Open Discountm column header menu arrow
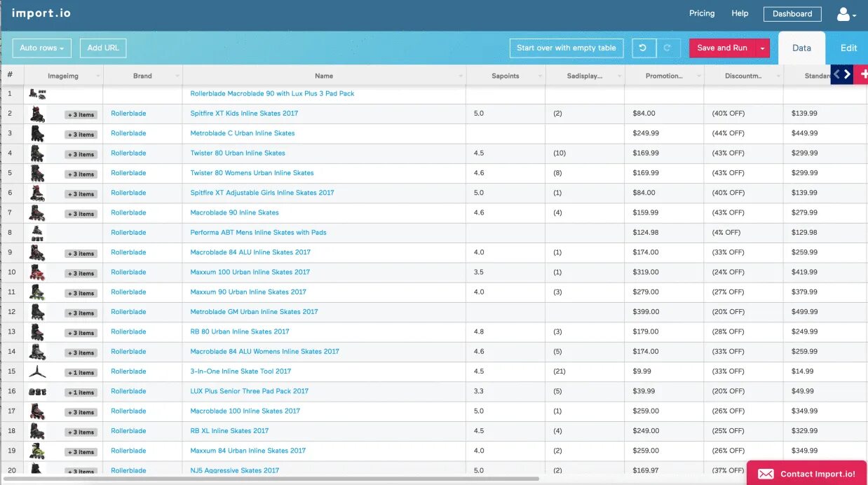 click(778, 76)
